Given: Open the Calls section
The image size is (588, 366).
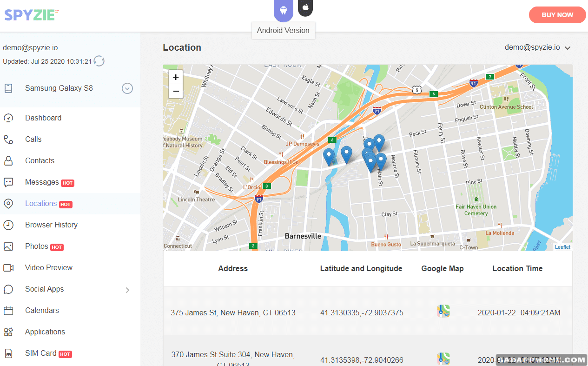Looking at the screenshot, I should 33,139.
